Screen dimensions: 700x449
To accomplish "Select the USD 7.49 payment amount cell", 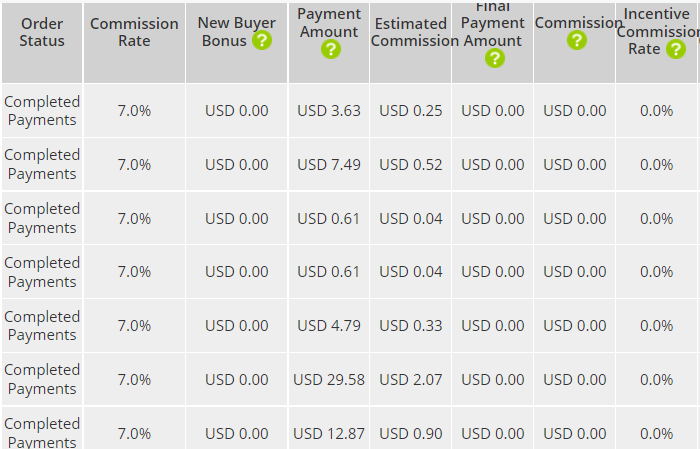I will tap(329, 165).
